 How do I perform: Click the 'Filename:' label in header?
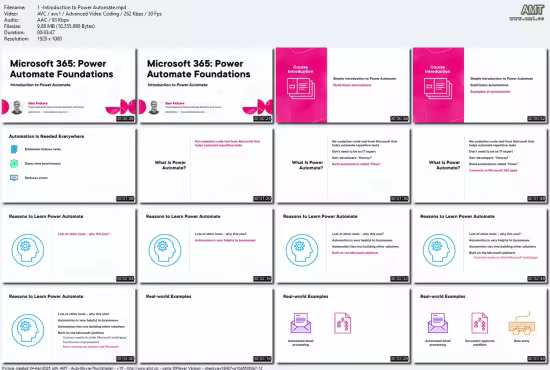click(x=14, y=7)
